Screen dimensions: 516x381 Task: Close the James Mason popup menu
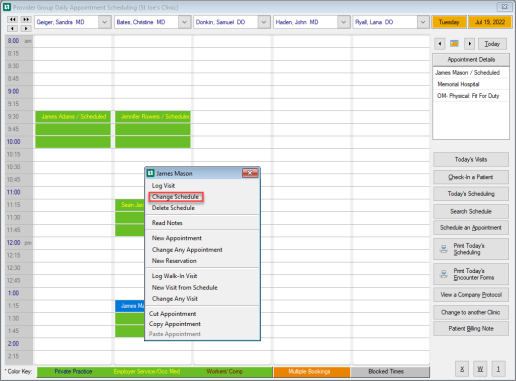(250, 173)
